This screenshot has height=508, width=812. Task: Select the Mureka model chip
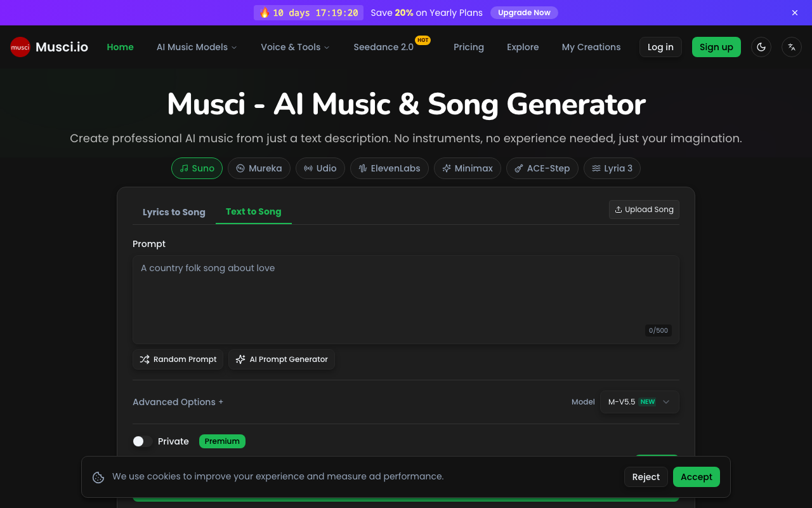click(259, 168)
